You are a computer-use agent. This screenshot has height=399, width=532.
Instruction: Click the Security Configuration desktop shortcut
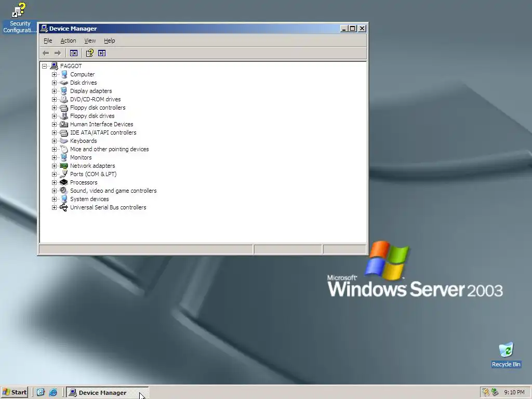click(x=19, y=18)
